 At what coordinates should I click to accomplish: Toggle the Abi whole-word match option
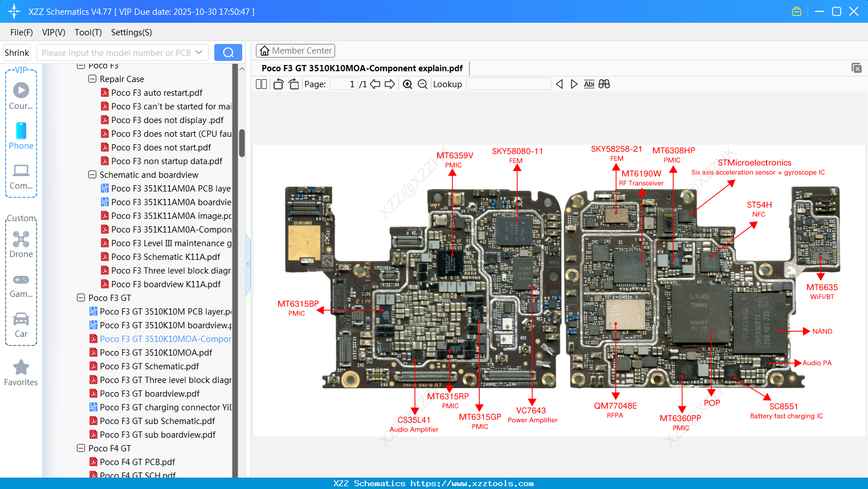pos(589,84)
